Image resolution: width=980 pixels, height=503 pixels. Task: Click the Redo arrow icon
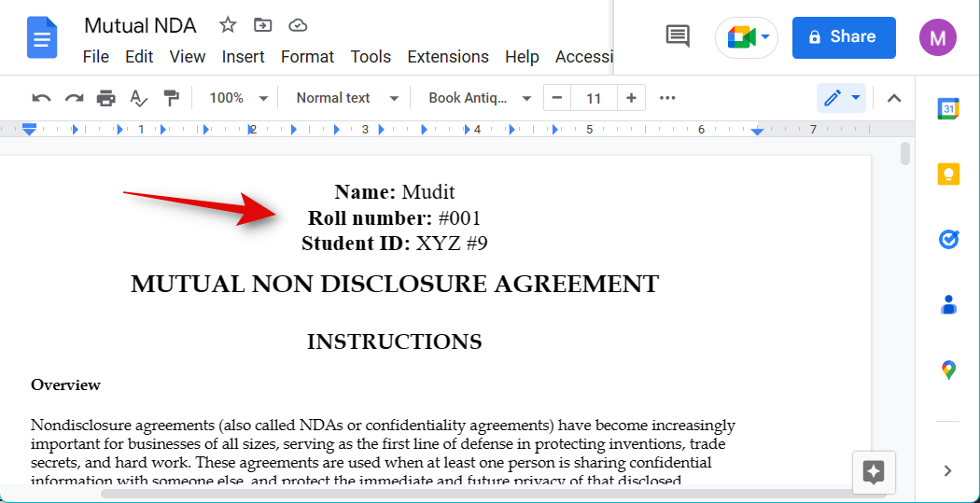pyautogui.click(x=74, y=98)
